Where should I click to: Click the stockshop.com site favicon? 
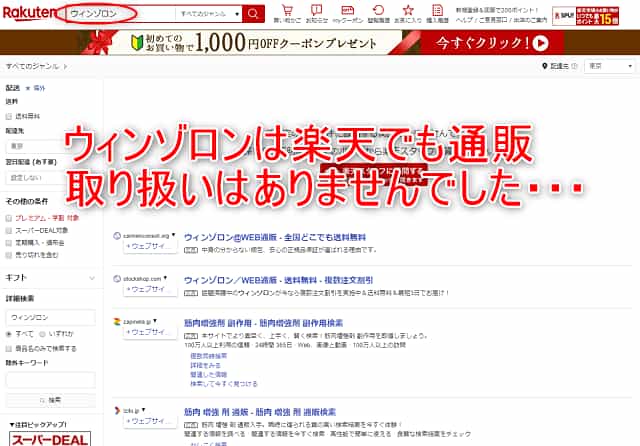tap(117, 279)
